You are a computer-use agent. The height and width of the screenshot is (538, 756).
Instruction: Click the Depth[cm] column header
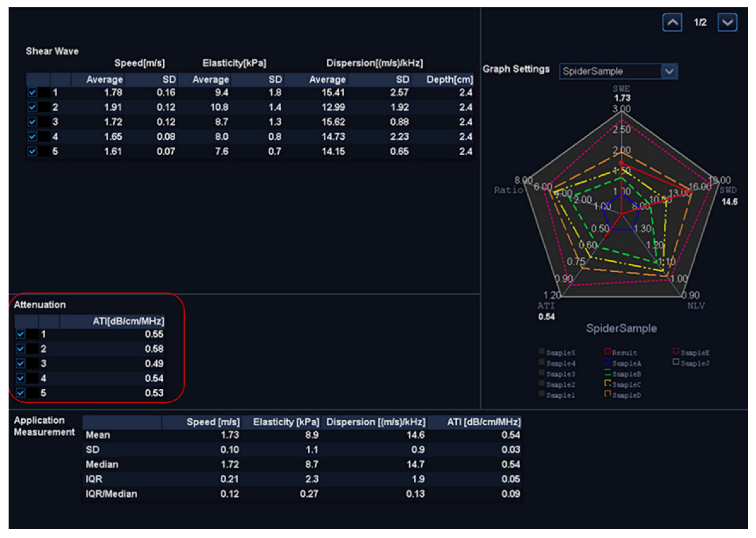[x=449, y=80]
